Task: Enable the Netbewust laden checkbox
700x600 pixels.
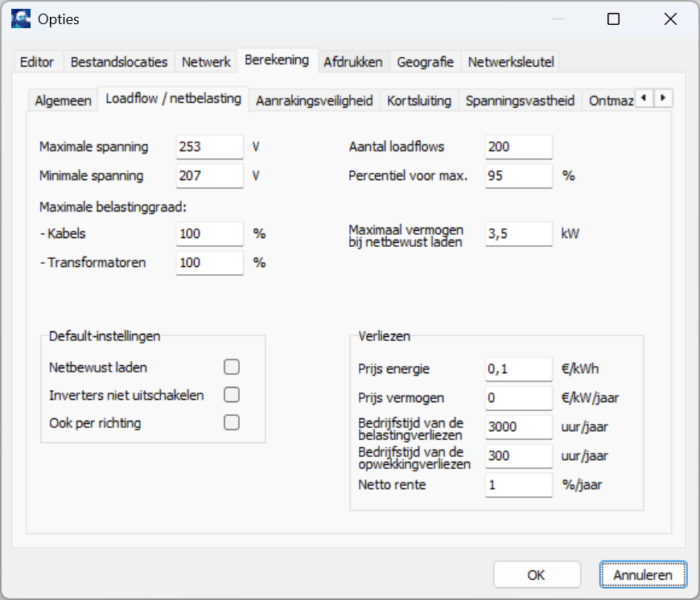Action: pos(232,368)
